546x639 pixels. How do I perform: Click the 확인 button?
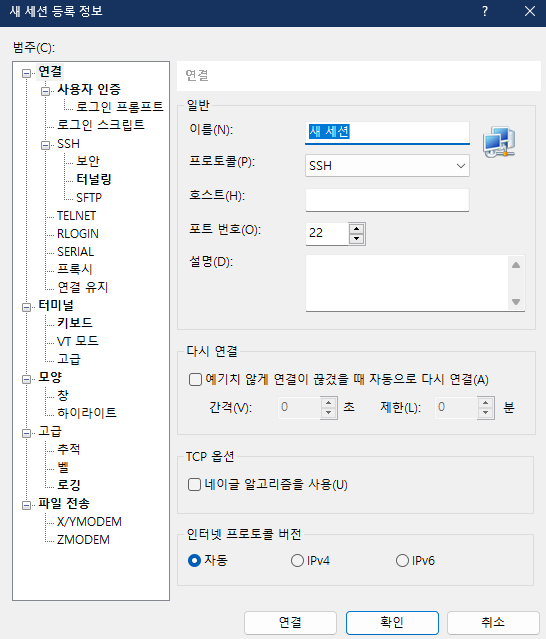click(392, 622)
